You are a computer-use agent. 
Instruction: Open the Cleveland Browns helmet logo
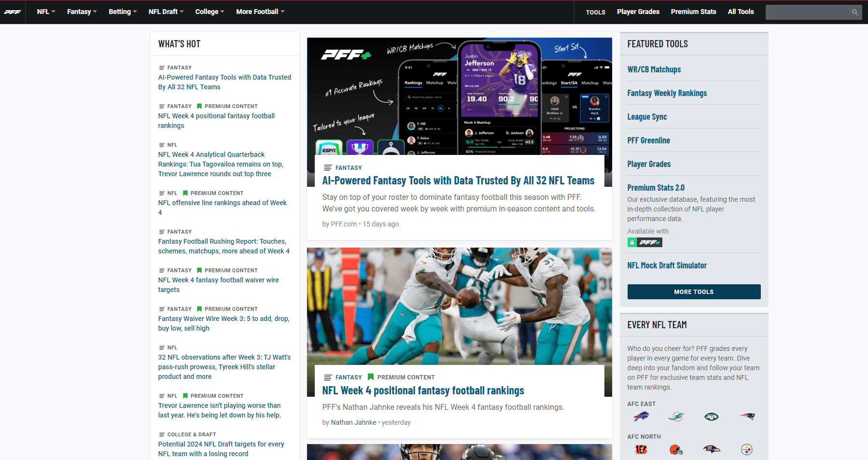[x=676, y=449]
